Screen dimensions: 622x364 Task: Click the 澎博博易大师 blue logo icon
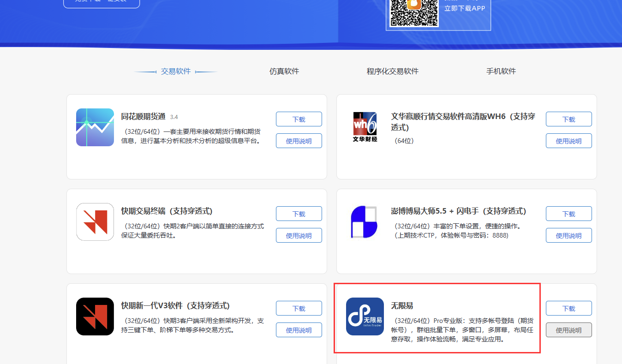click(x=365, y=222)
